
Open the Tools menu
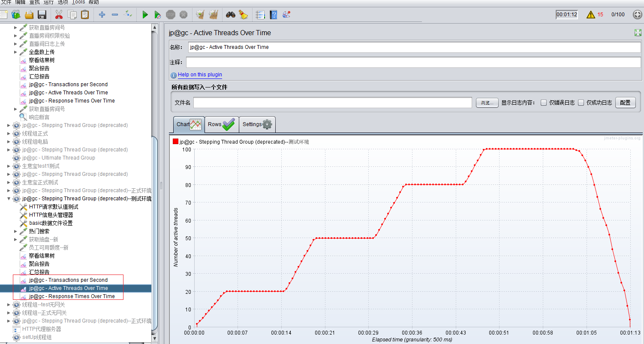click(78, 2)
